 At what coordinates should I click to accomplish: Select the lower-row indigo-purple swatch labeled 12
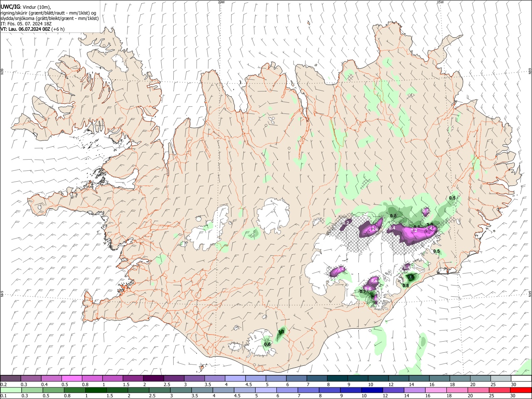click(393, 390)
